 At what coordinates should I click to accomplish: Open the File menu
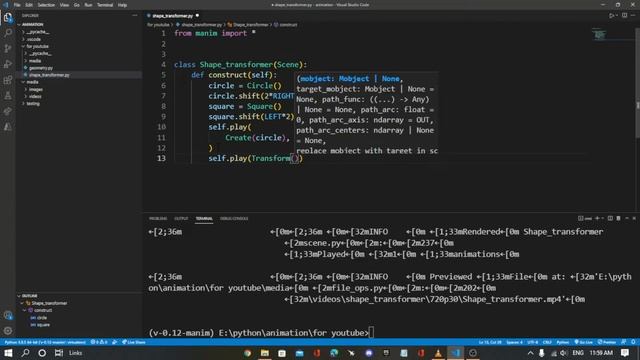tap(17, 5)
